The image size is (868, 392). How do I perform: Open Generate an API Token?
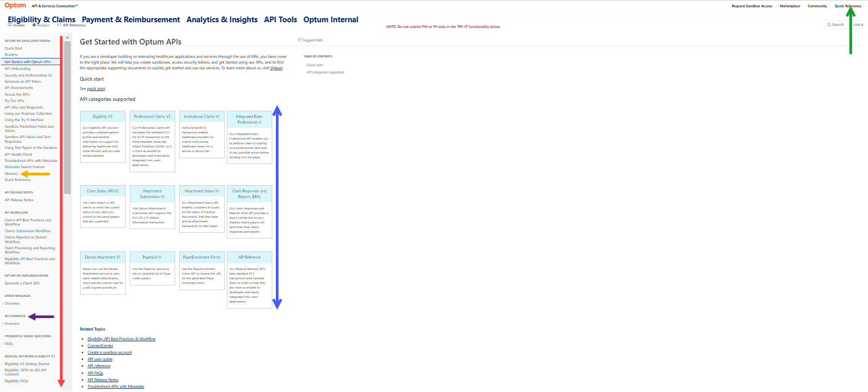coord(23,82)
